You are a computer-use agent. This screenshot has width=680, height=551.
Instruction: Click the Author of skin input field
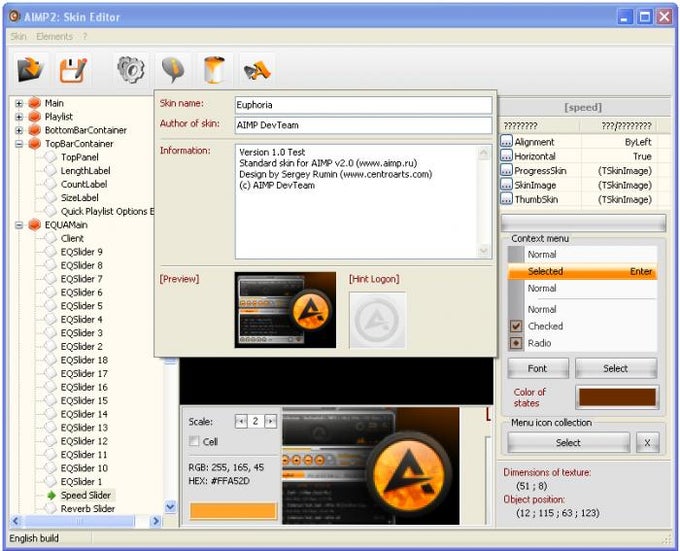363,125
